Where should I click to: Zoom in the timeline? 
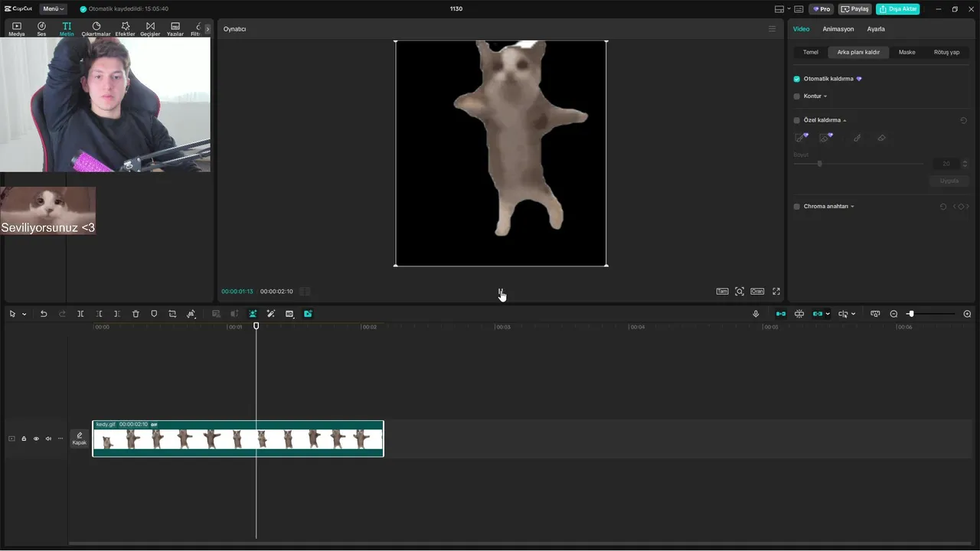click(967, 314)
